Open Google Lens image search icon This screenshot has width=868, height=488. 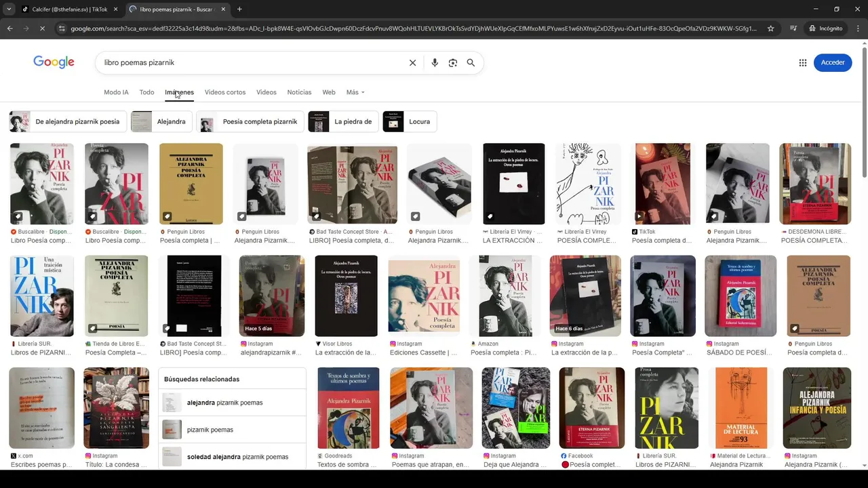coord(453,62)
